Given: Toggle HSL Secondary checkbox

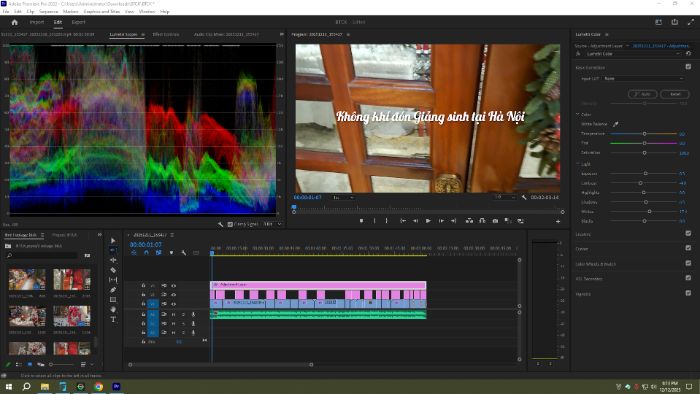Looking at the screenshot, I should tap(688, 278).
